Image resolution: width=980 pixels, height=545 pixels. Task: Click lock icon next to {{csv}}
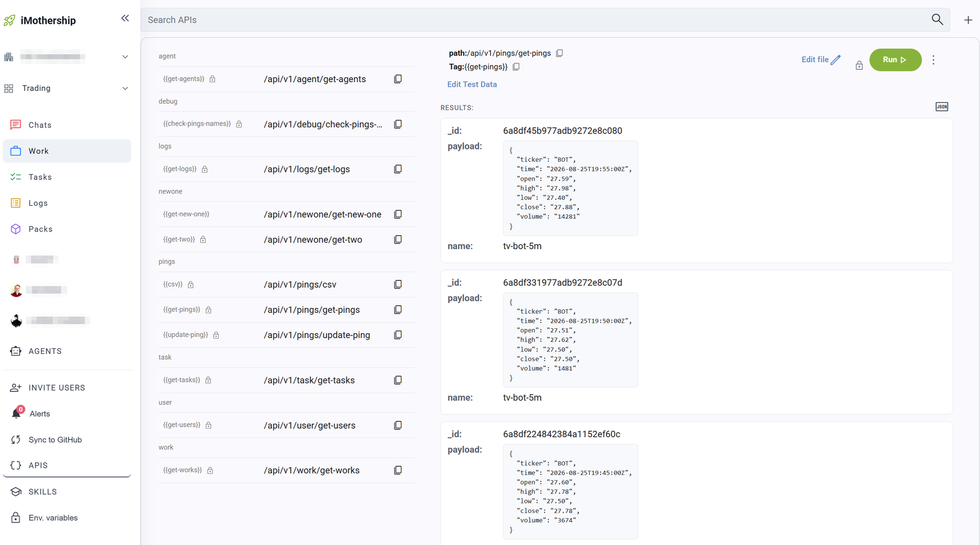(190, 285)
